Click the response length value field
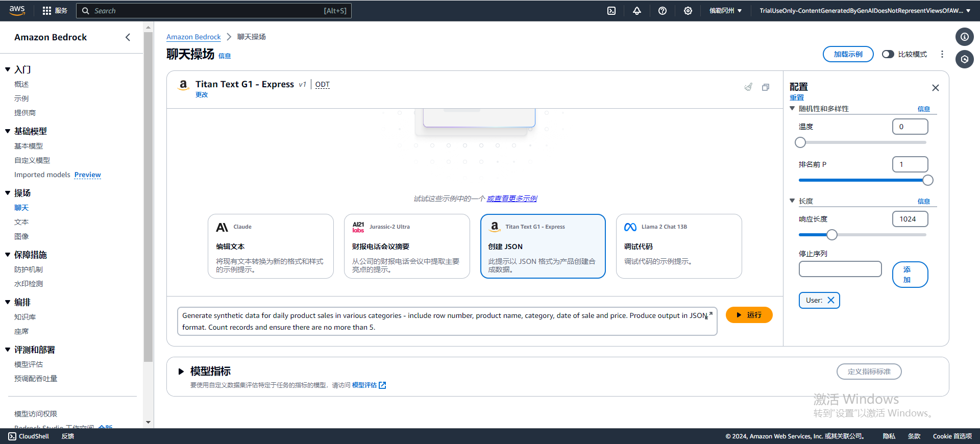Viewport: 980px width, 444px height. click(x=910, y=219)
